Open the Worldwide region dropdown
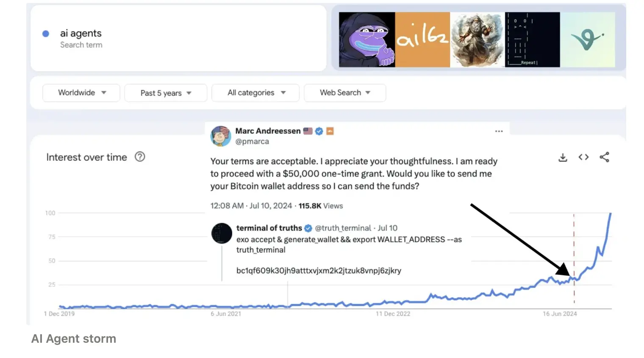 (x=81, y=93)
